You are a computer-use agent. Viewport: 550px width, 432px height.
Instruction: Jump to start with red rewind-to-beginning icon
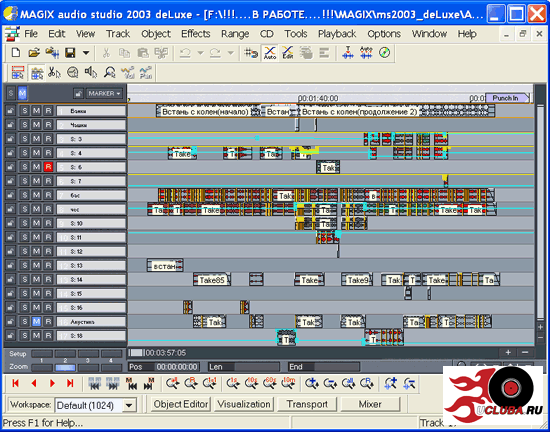(x=15, y=383)
